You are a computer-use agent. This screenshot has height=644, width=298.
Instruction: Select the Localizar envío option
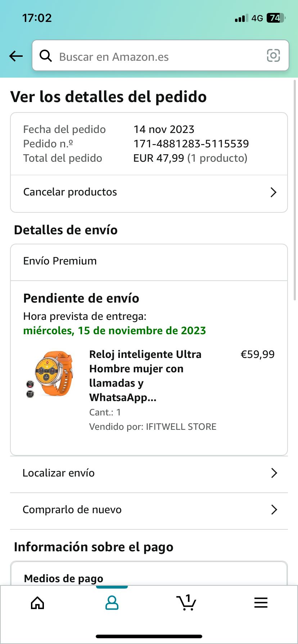(59, 473)
